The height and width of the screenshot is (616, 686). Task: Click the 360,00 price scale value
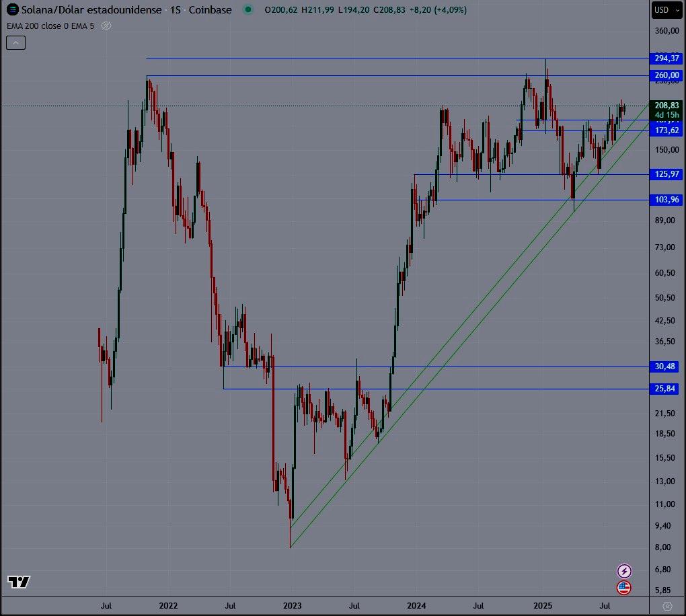[x=666, y=31]
